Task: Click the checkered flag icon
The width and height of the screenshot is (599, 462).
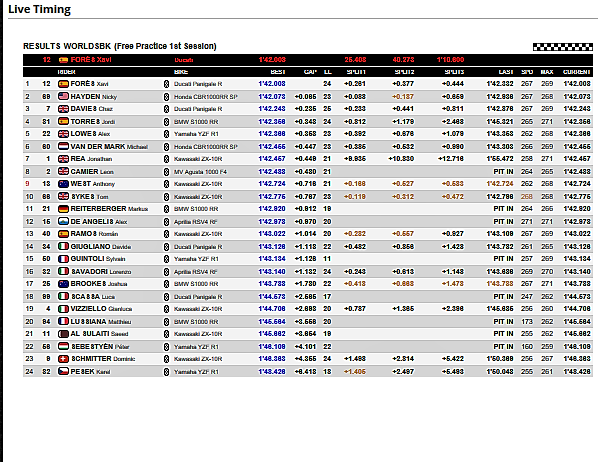Action: [563, 47]
